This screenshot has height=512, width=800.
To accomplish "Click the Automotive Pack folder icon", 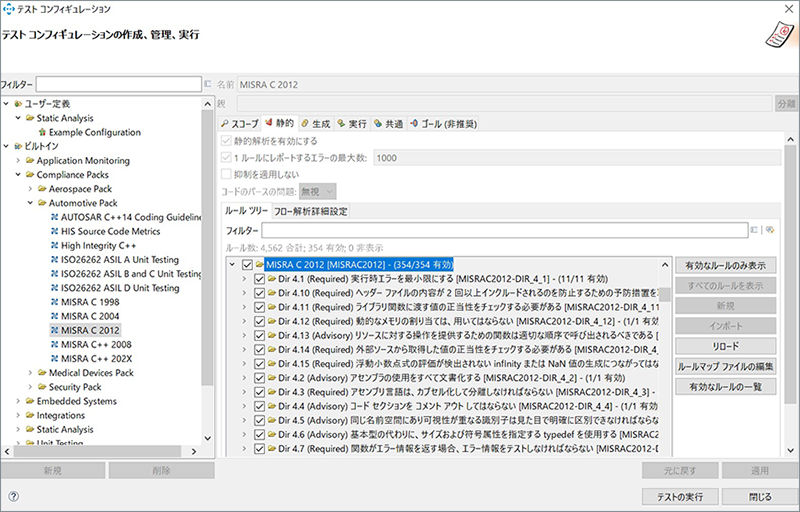I will [x=42, y=203].
